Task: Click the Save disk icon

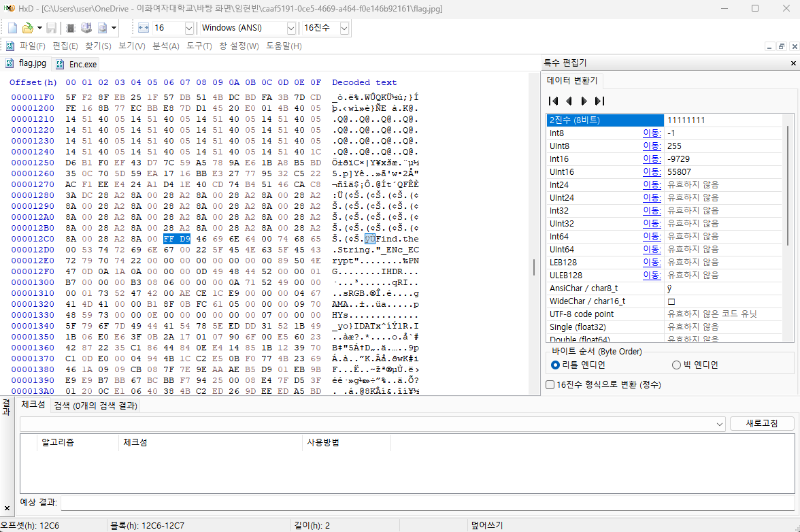Action: click(51, 28)
